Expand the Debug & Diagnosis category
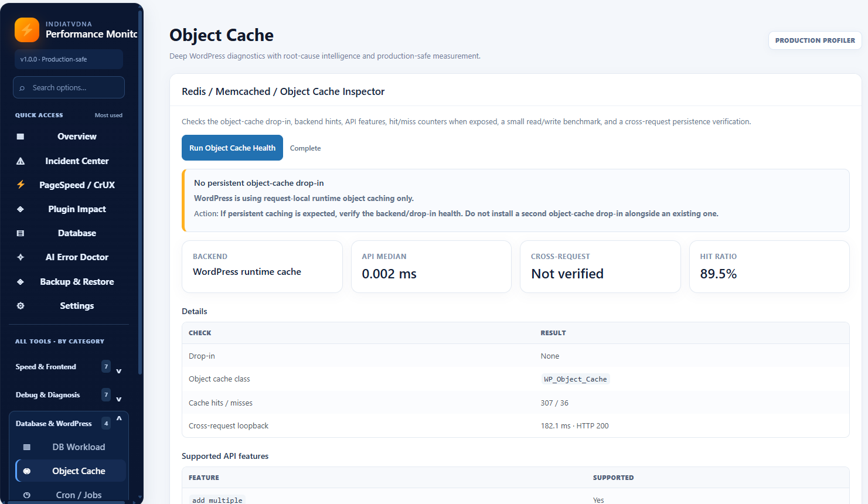868x504 pixels. tap(69, 395)
